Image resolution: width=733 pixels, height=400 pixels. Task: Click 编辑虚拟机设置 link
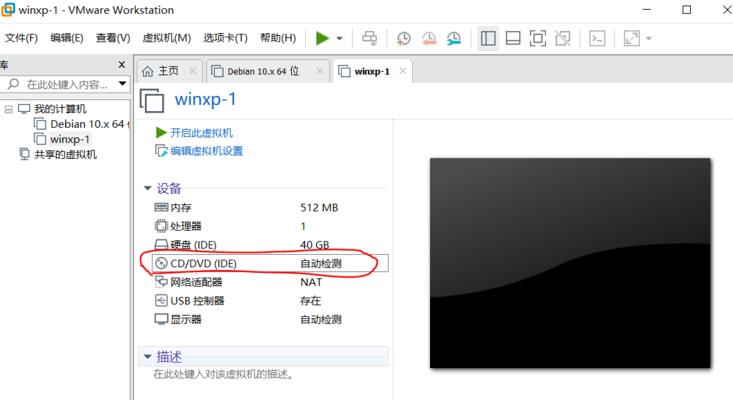click(207, 151)
